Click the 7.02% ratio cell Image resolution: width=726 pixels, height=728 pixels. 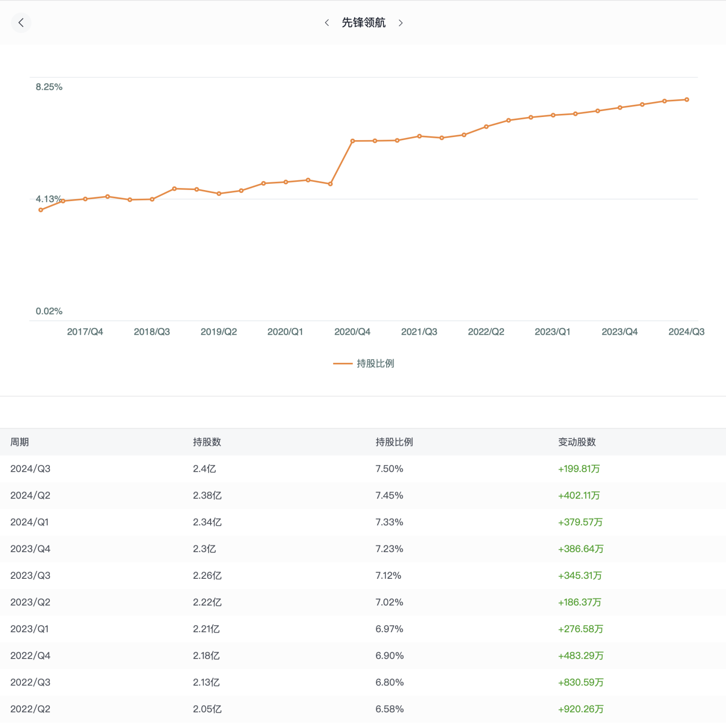click(x=389, y=602)
